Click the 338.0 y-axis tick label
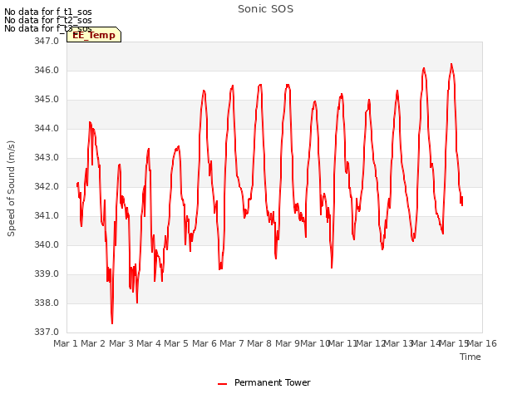Image resolution: width=532 pixels, height=399 pixels. pos(47,303)
